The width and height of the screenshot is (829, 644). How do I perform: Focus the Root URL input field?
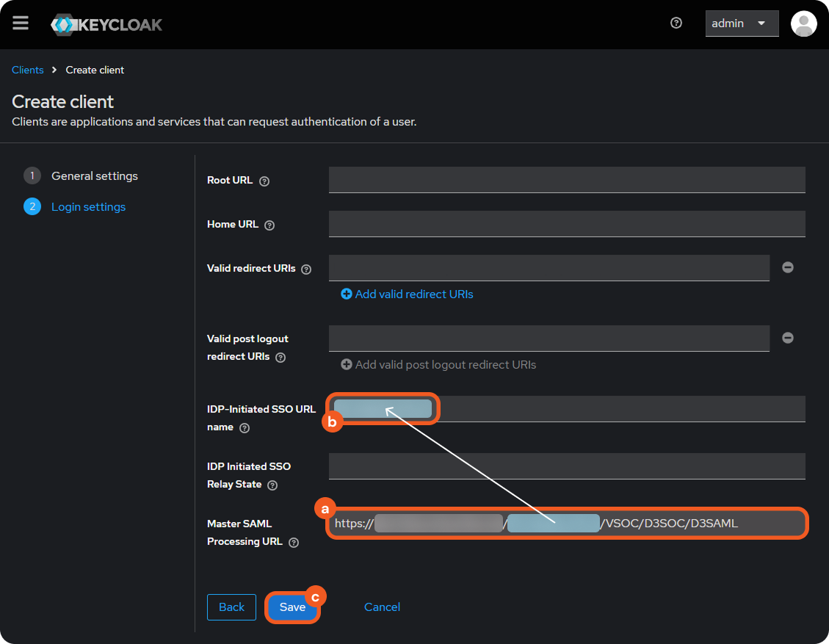[x=567, y=180]
